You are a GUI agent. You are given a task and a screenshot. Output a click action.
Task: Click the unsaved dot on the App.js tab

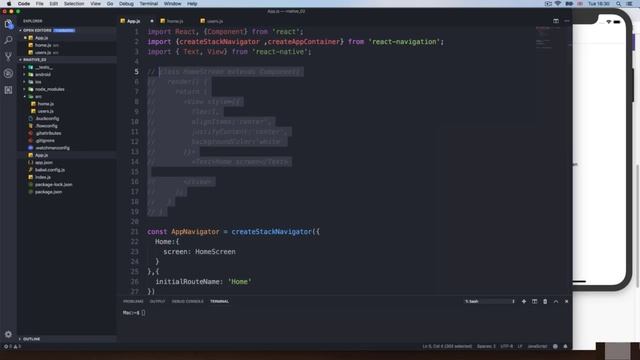[152, 21]
